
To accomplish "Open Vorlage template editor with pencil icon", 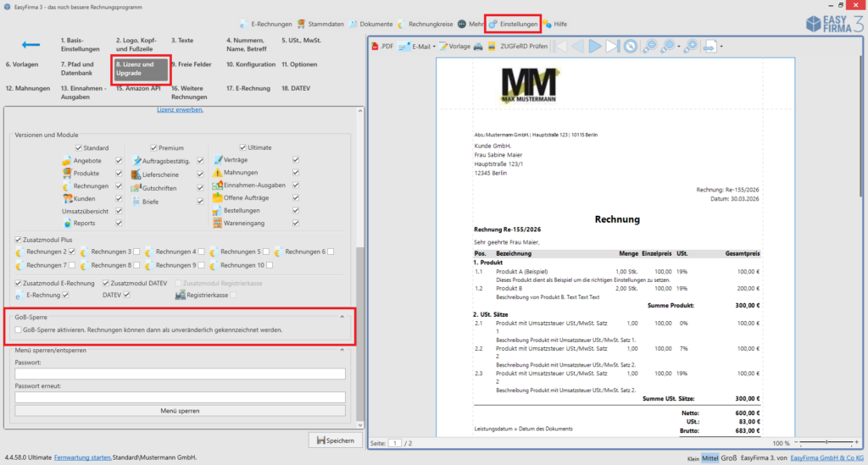I will click(443, 47).
